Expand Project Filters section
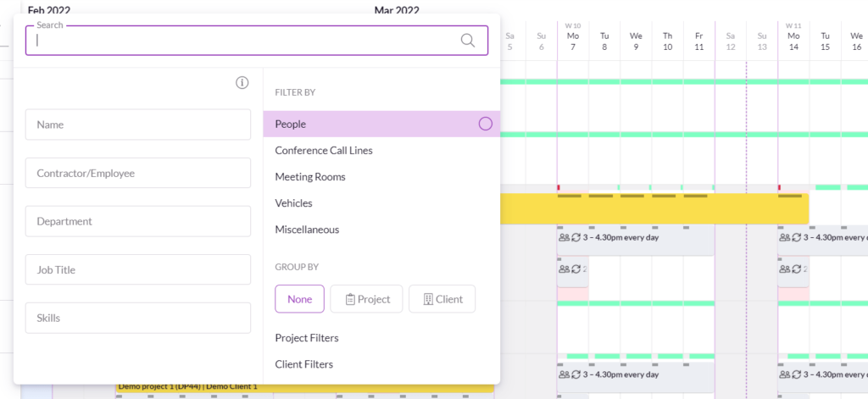Screen dimensions: 868x399 (307, 338)
